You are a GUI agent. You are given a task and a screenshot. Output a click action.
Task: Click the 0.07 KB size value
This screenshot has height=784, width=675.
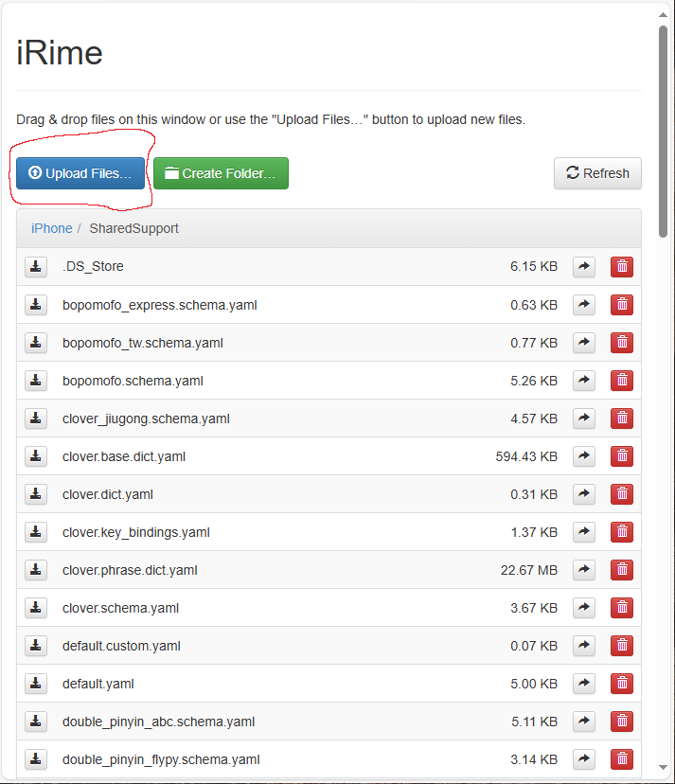534,646
